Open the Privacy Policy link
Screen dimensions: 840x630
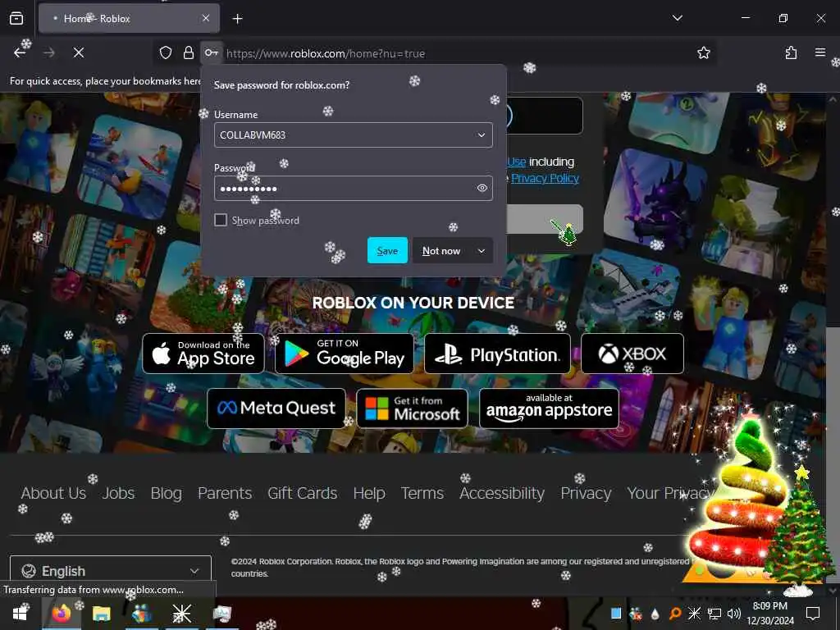tap(545, 178)
